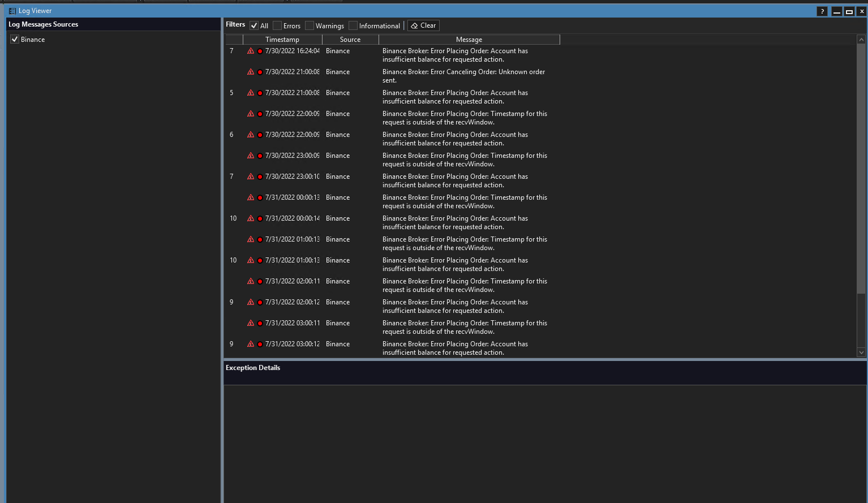Viewport: 868px width, 503px height.
Task: Select timestamp '7/30/2022 16:24:04'
Action: coord(293,51)
